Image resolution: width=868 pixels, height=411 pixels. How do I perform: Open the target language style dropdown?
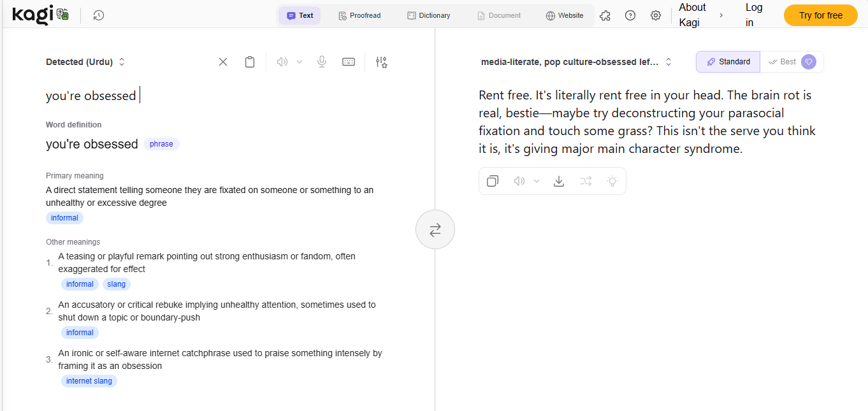(576, 62)
